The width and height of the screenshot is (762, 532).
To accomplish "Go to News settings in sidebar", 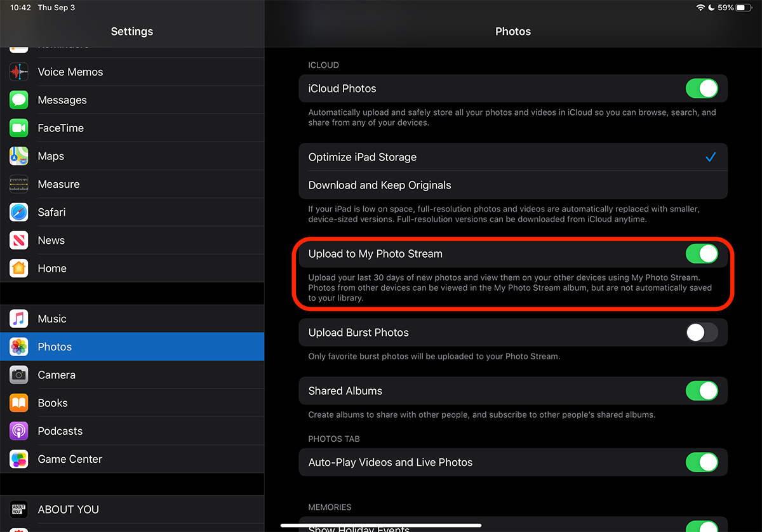I will [x=131, y=241].
